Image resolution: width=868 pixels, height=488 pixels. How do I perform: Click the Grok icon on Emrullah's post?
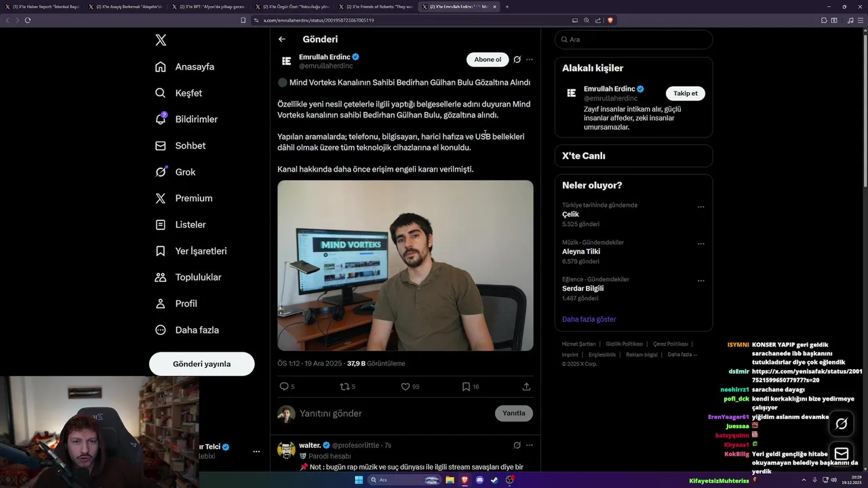pyautogui.click(x=517, y=60)
